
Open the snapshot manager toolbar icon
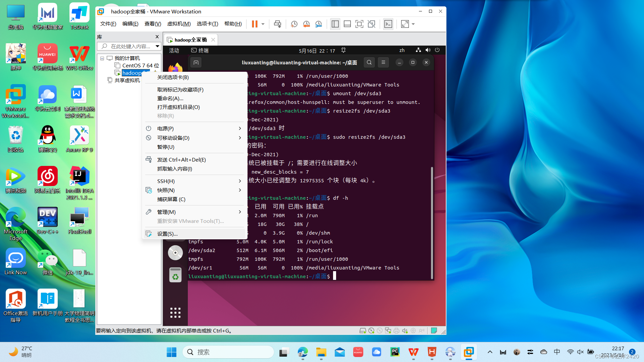318,24
